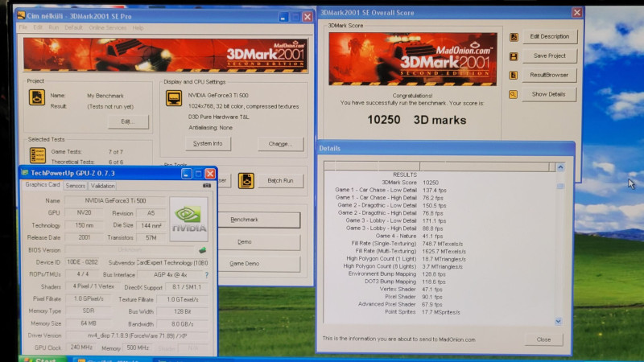
Task: Click 'Advanced Pixel Shader' result row
Action: point(400,305)
